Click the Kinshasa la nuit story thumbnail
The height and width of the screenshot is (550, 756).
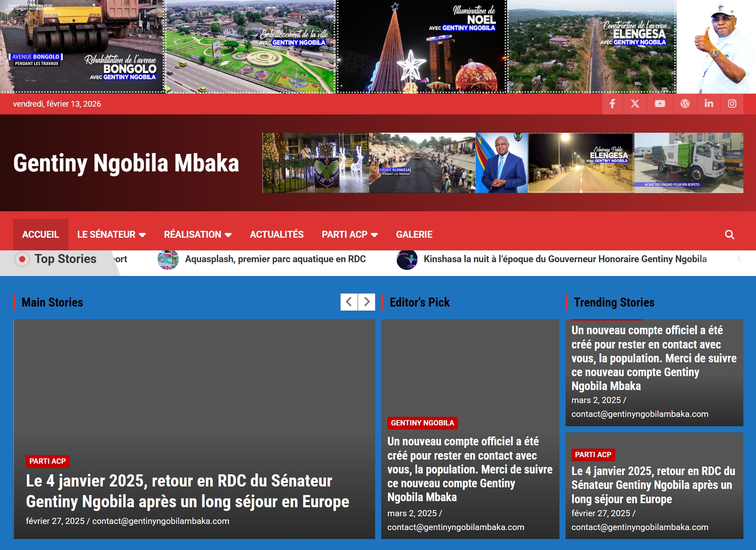pos(407,260)
